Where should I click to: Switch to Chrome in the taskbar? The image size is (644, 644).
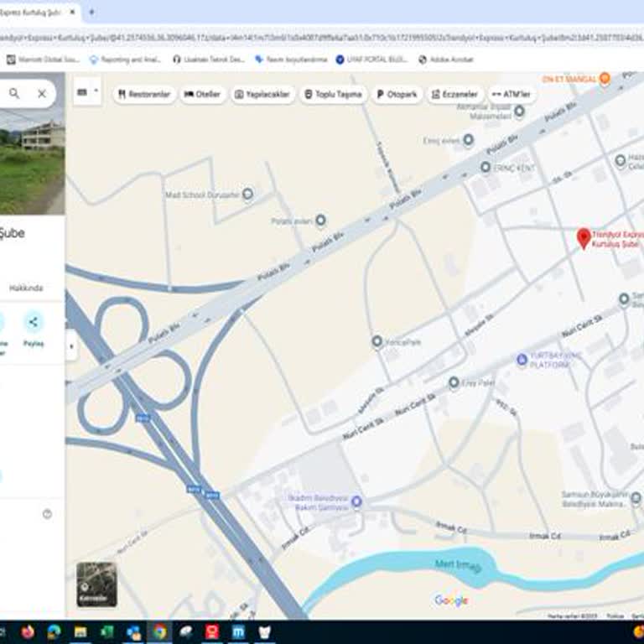click(x=160, y=631)
